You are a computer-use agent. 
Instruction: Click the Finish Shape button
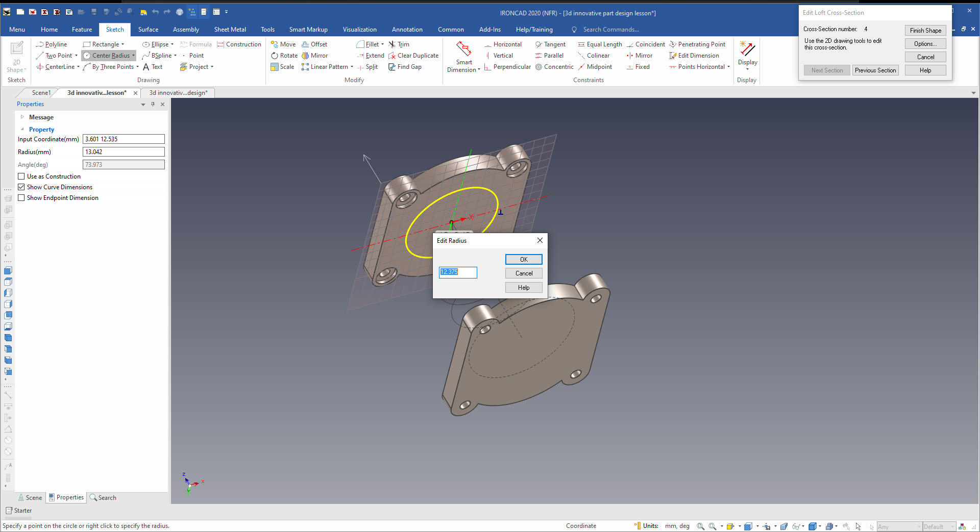pyautogui.click(x=925, y=31)
